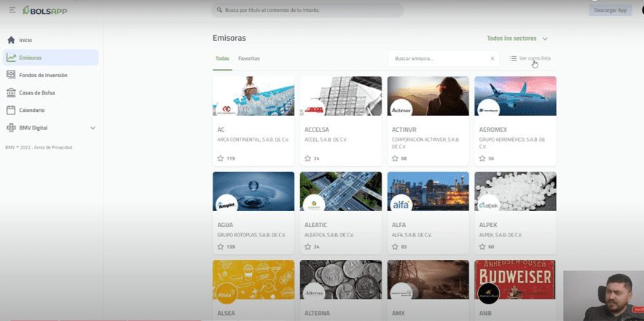
Task: Expand BMV Digital submenu chevron
Action: click(x=93, y=128)
